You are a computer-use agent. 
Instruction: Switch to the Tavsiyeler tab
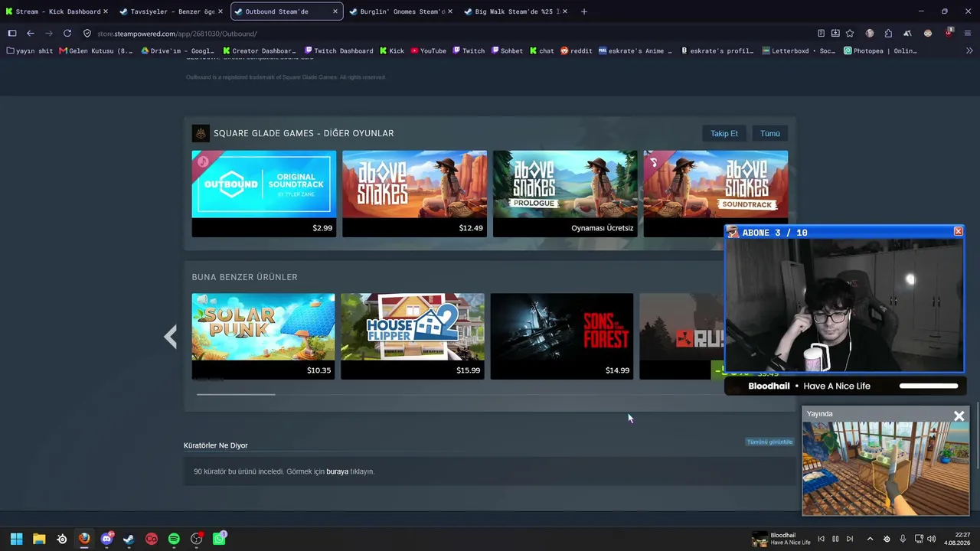[x=171, y=11]
